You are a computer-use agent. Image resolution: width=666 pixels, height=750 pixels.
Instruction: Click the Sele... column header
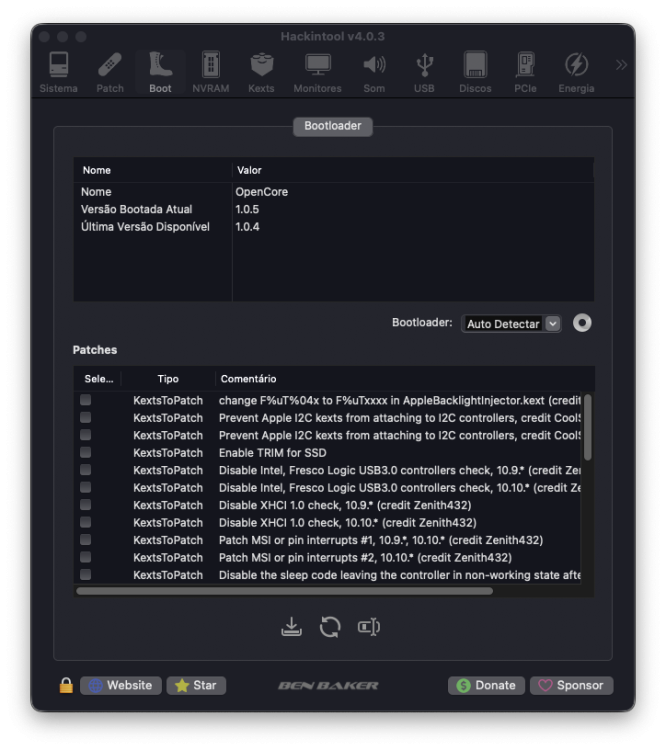(99, 379)
